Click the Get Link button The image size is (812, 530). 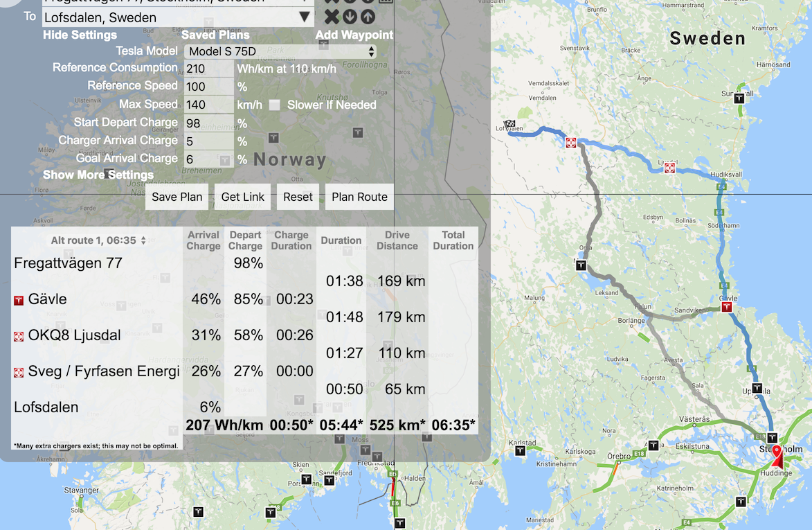tap(243, 197)
